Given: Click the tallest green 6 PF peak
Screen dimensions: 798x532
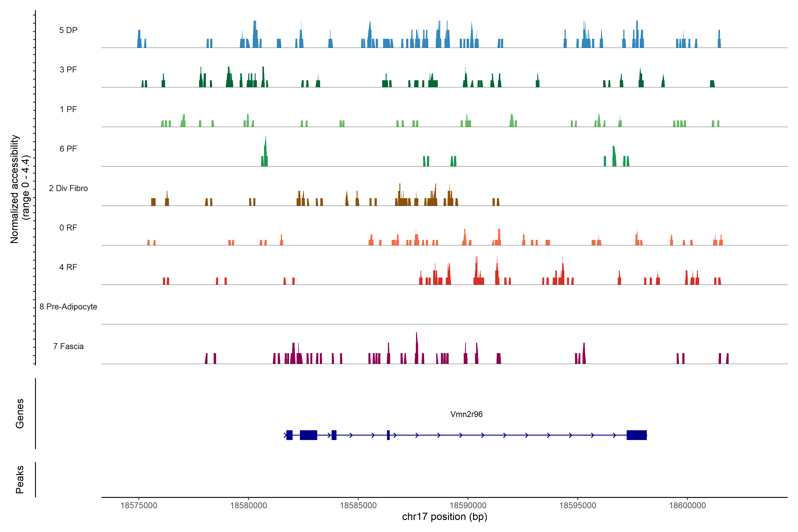Looking at the screenshot, I should pos(265,151).
